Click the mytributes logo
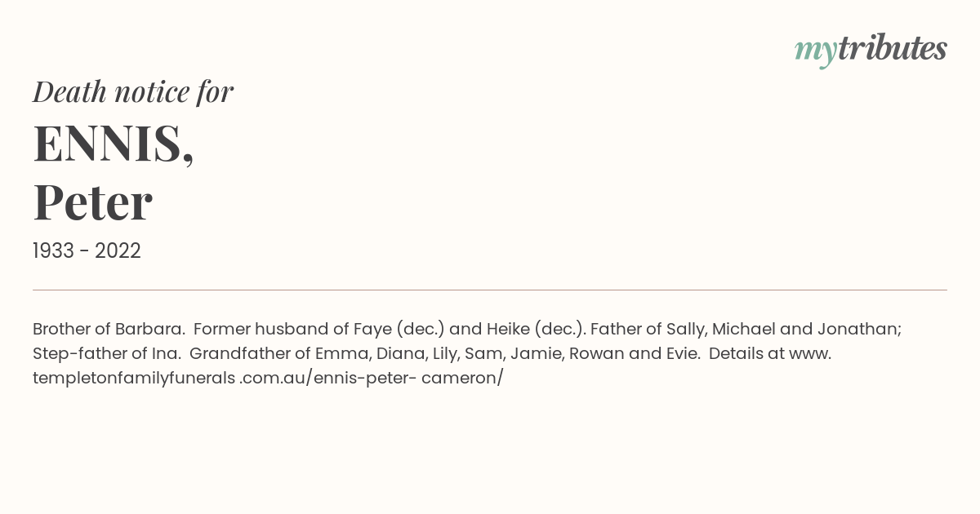The width and height of the screenshot is (980, 514). (x=871, y=50)
